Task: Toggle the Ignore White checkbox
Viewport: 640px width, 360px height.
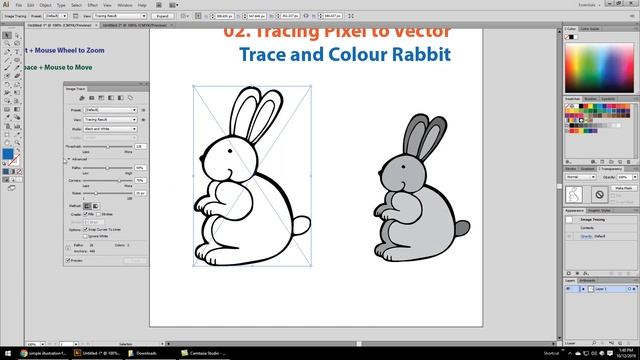Action: pyautogui.click(x=86, y=236)
